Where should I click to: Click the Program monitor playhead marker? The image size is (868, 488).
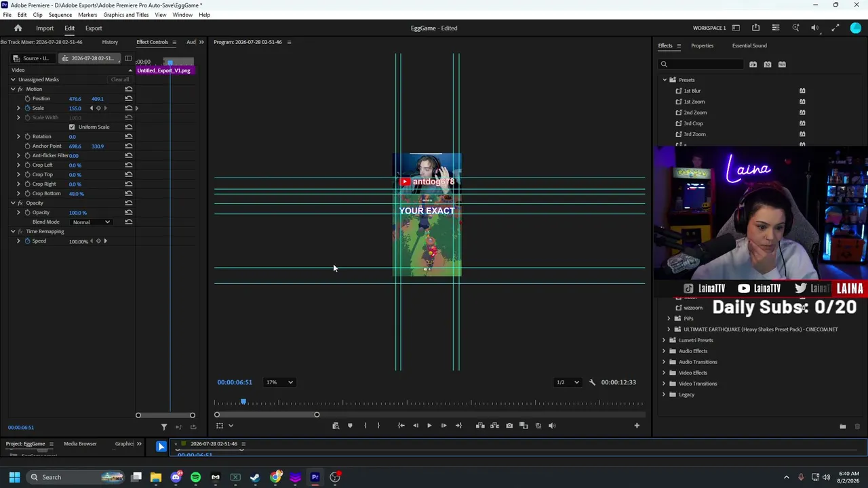pos(243,402)
